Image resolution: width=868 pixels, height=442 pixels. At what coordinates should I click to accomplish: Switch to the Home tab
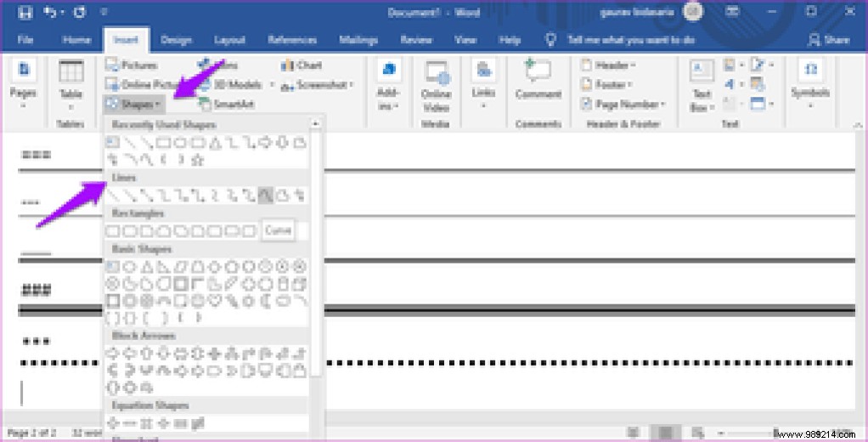click(x=76, y=40)
